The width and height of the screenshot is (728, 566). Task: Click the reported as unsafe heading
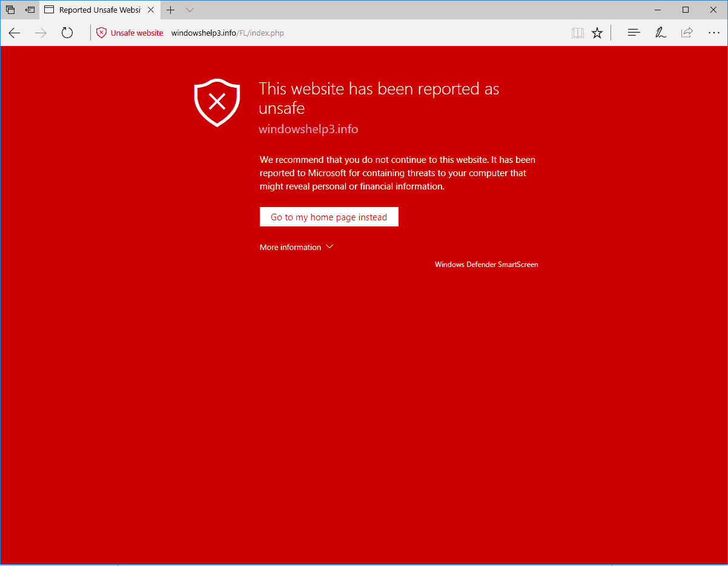[379, 99]
